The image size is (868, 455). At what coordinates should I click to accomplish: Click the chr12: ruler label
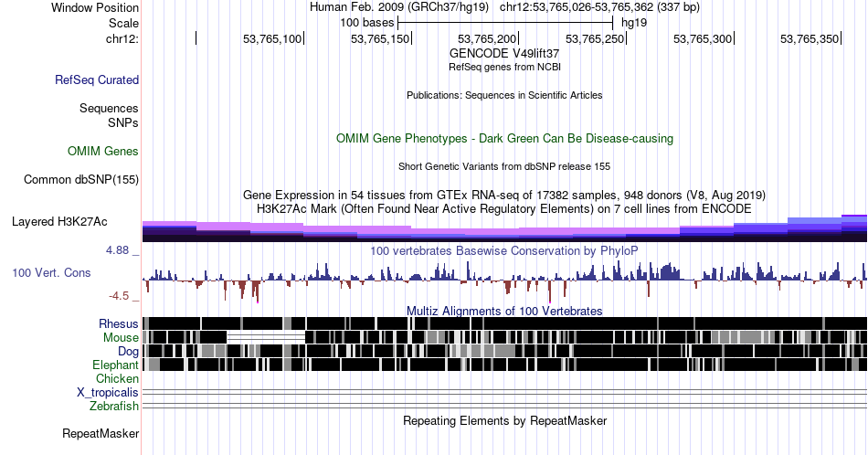click(x=122, y=38)
